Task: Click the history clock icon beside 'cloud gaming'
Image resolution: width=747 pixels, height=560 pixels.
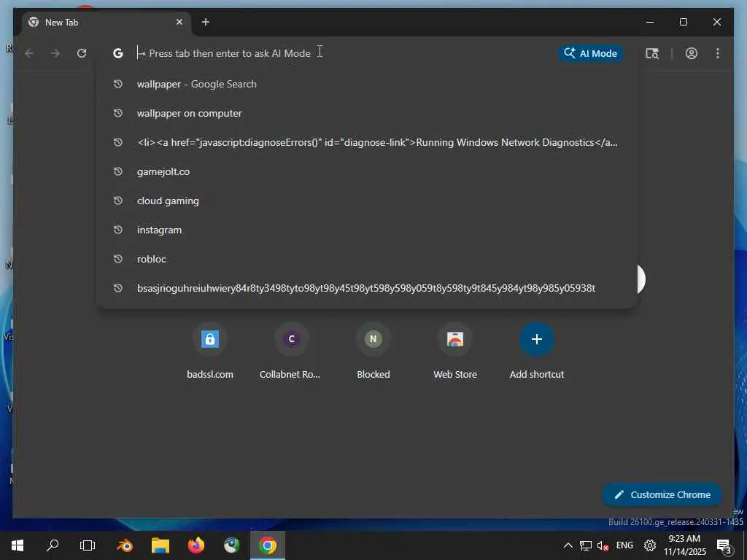Action: click(117, 201)
